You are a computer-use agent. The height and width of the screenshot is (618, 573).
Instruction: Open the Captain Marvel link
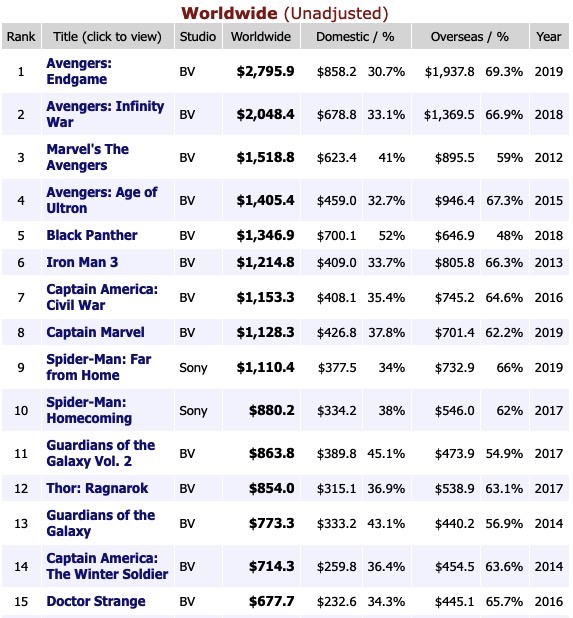[95, 332]
